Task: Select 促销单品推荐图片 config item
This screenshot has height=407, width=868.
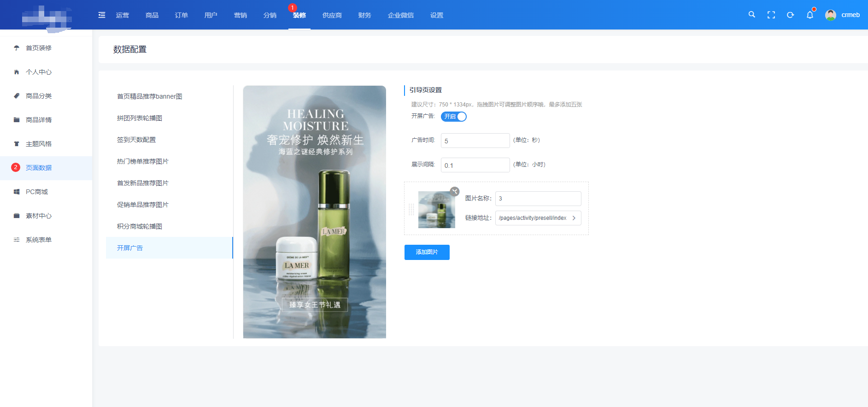Action: (170, 205)
